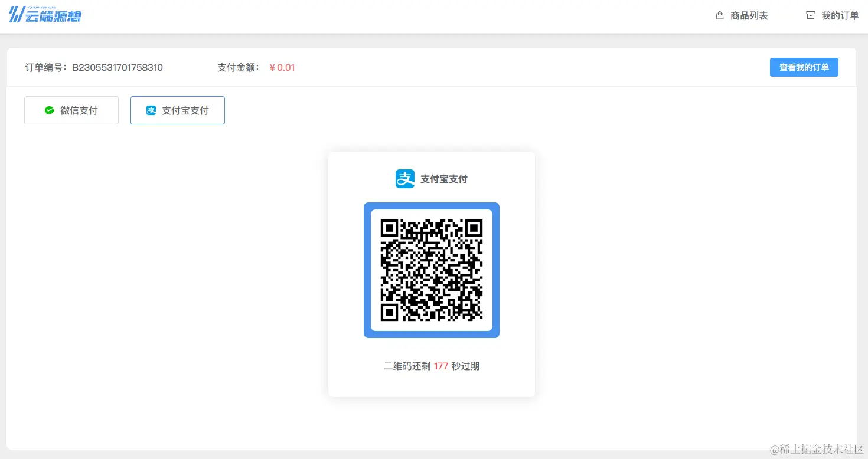
Task: Click the shopping bag icon beside 商品列表
Action: click(x=720, y=16)
